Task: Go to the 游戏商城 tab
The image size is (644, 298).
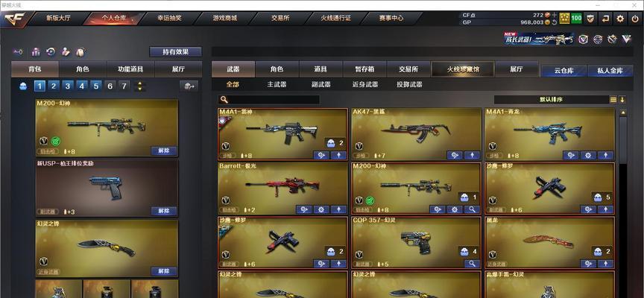Action: [224, 18]
